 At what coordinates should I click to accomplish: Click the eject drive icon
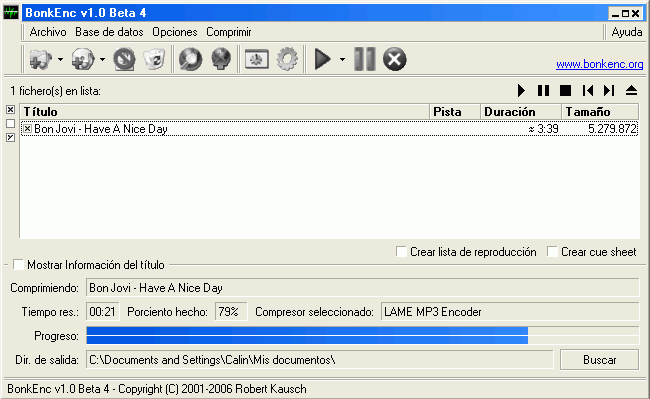pyautogui.click(x=631, y=91)
